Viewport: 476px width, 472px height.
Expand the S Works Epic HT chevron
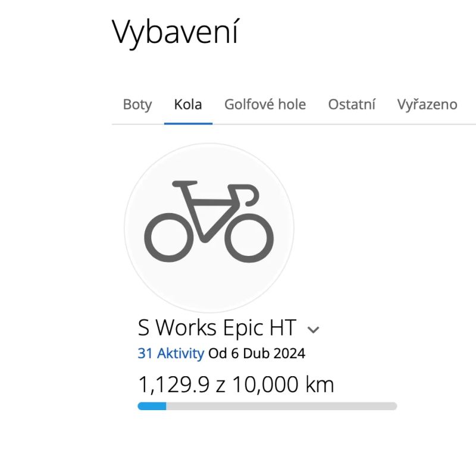pos(314,330)
